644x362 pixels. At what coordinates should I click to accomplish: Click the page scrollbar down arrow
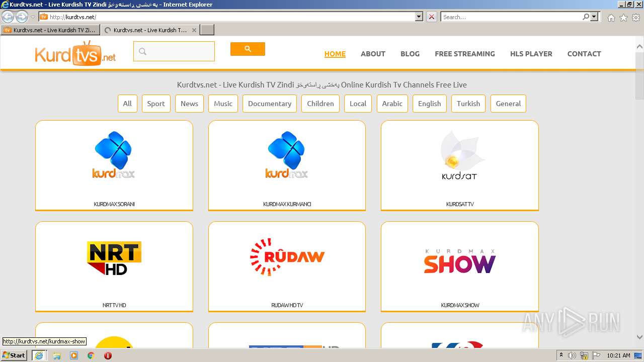(639, 337)
